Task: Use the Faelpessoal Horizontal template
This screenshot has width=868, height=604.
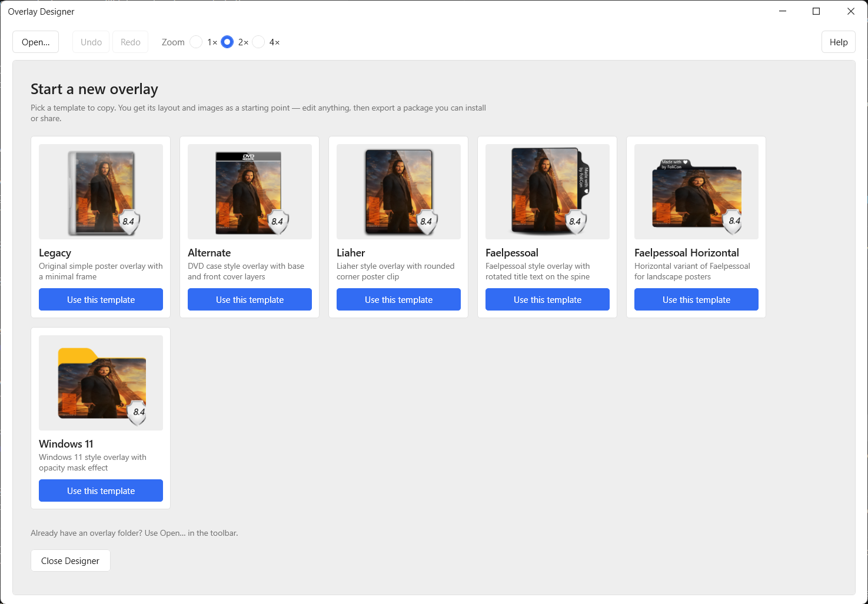Action: pyautogui.click(x=696, y=299)
